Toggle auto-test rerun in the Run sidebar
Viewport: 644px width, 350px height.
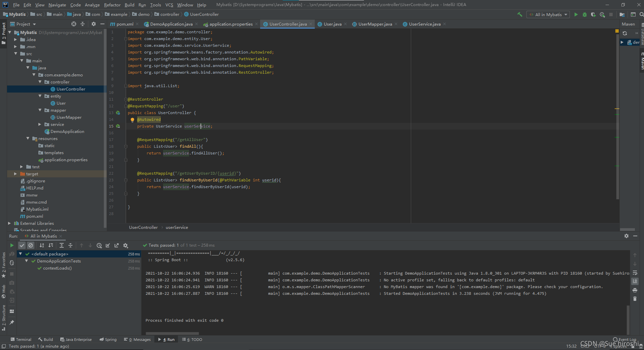(x=12, y=263)
